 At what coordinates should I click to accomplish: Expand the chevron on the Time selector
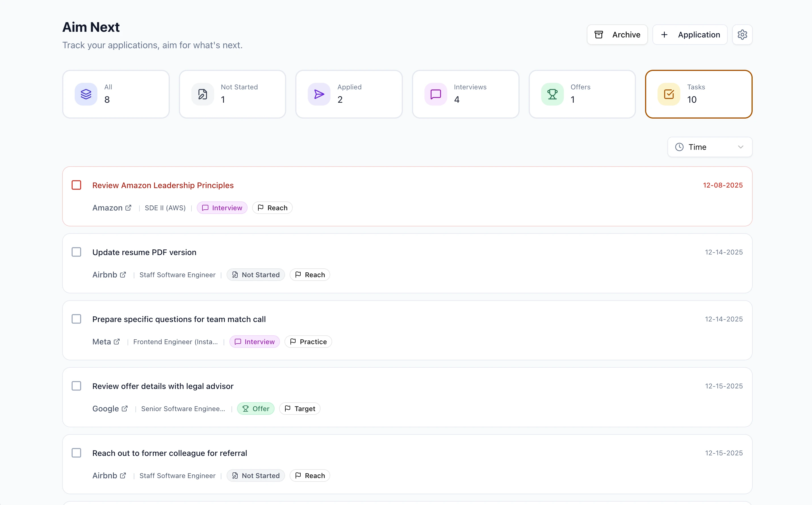point(741,147)
